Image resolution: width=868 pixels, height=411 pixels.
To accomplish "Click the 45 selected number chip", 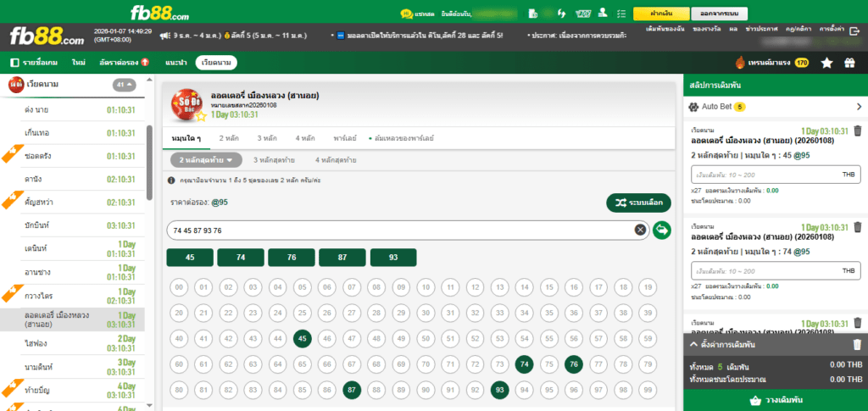I will click(x=190, y=258).
